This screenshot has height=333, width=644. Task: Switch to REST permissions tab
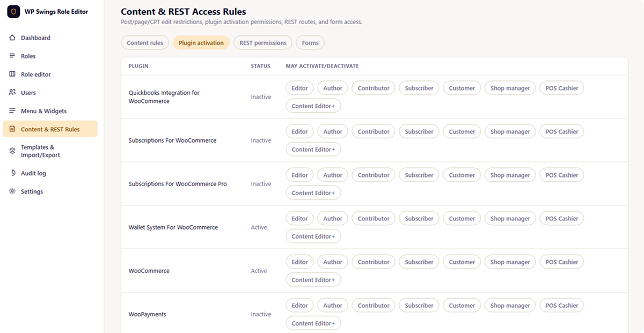263,43
